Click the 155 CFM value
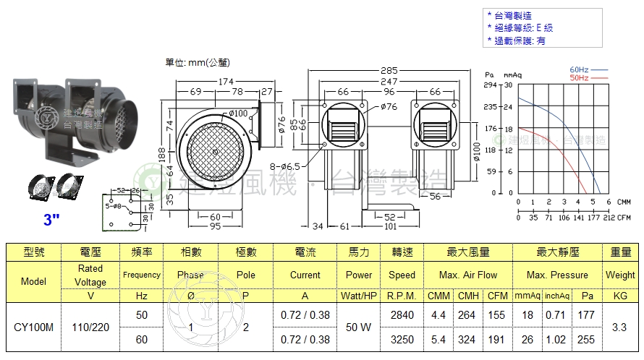Screen dimensions: 644x360 click(x=496, y=315)
